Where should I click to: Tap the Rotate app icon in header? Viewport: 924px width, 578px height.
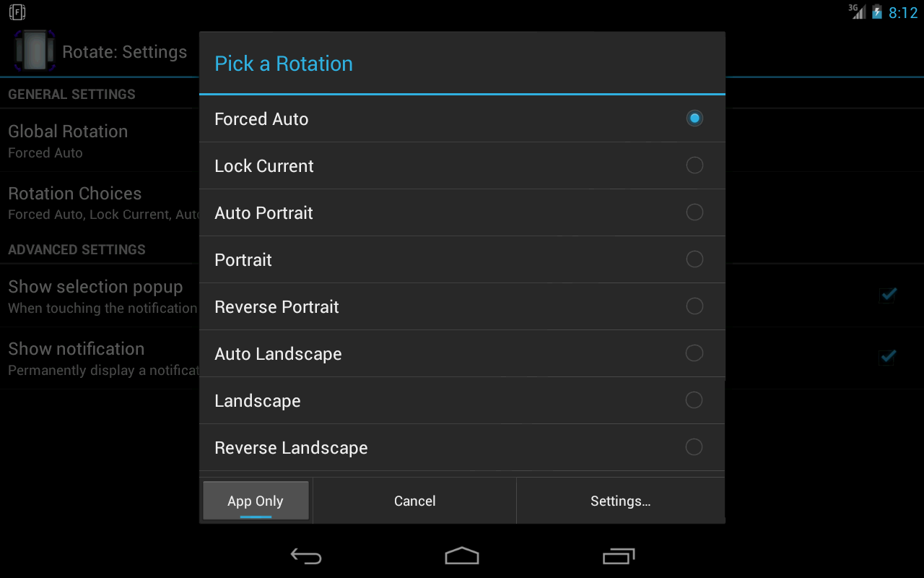35,51
